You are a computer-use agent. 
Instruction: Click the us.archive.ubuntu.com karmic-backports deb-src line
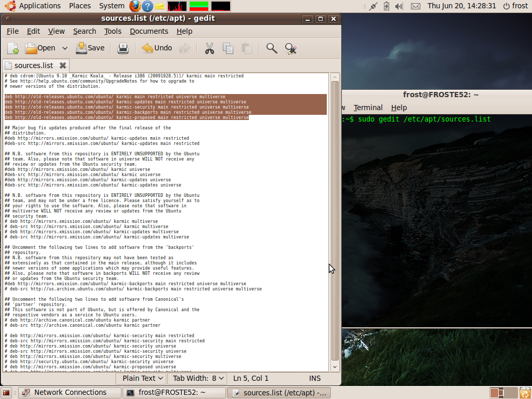[133, 289]
